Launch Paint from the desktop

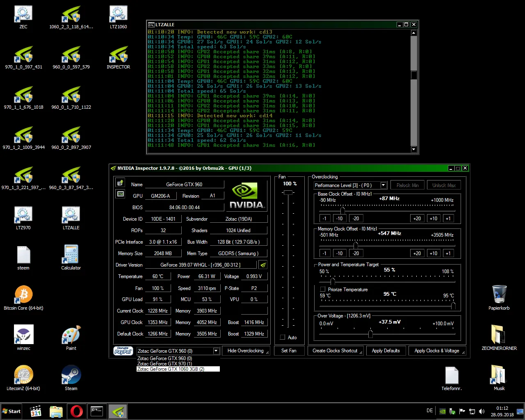tap(71, 338)
